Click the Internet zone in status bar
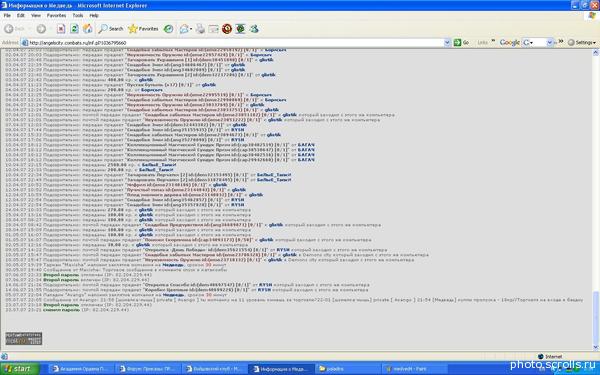 click(550, 357)
